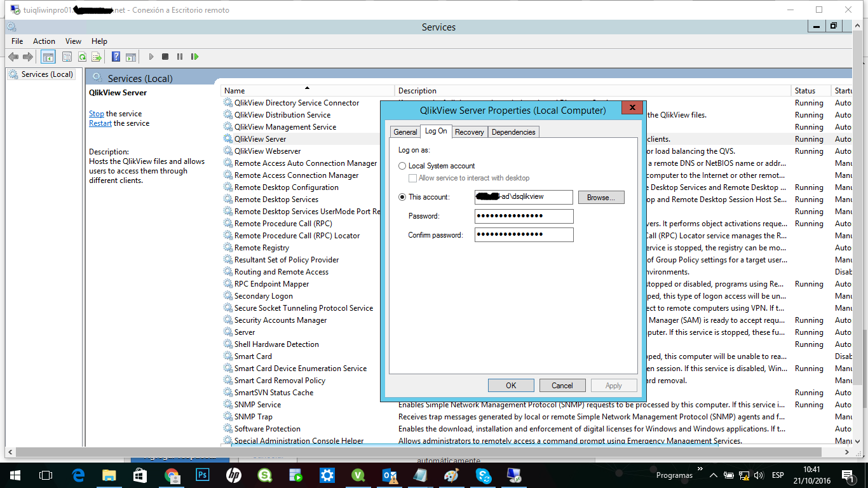Viewport: 868px width, 488px height.
Task: Toggle Show/Hide Console Tree toolbar icon
Action: click(48, 57)
